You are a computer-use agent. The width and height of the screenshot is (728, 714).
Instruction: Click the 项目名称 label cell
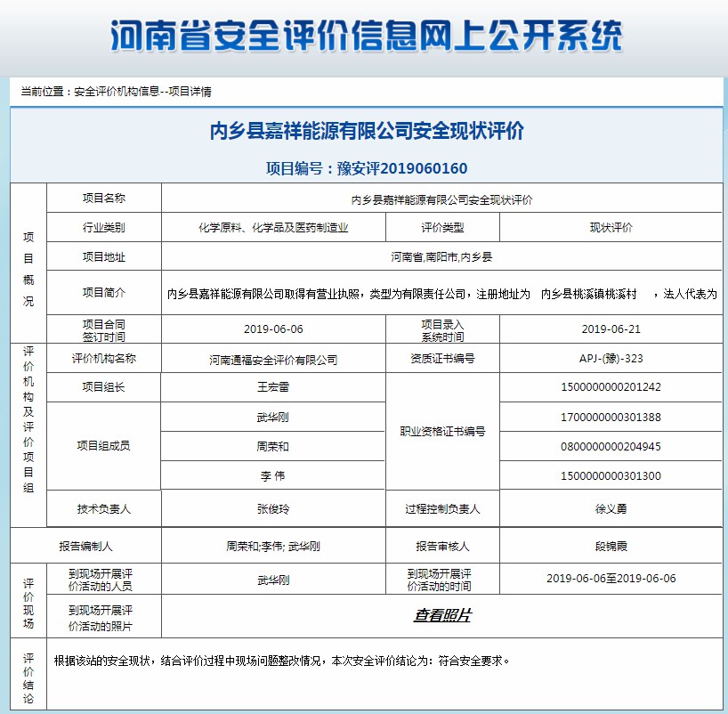104,199
